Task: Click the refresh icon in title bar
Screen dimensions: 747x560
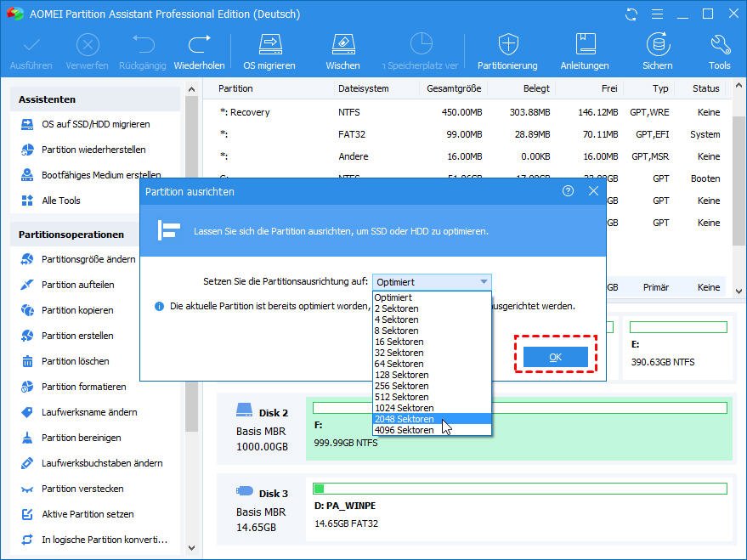Action: [631, 14]
